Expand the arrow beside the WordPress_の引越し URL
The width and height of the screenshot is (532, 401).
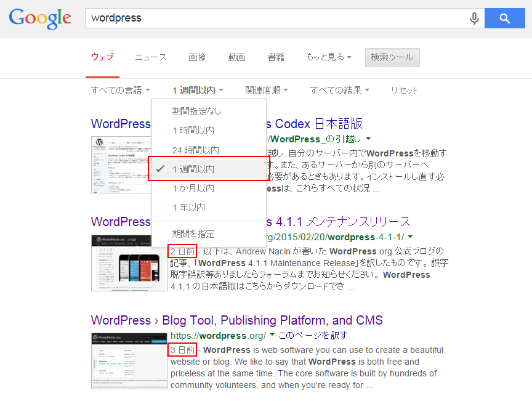pos(368,139)
